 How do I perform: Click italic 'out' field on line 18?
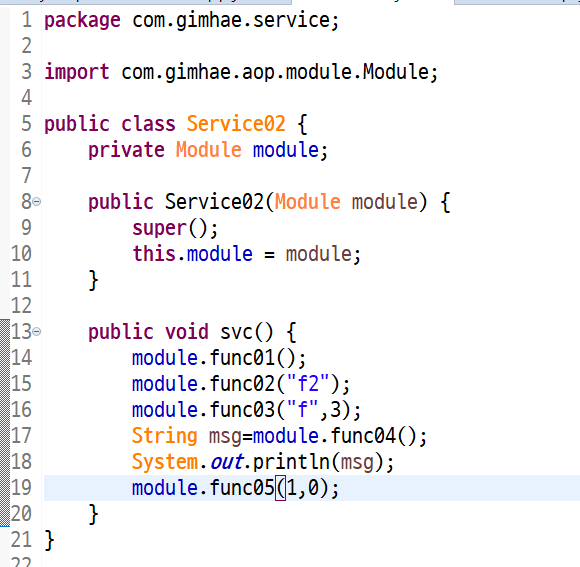pyautogui.click(x=226, y=462)
